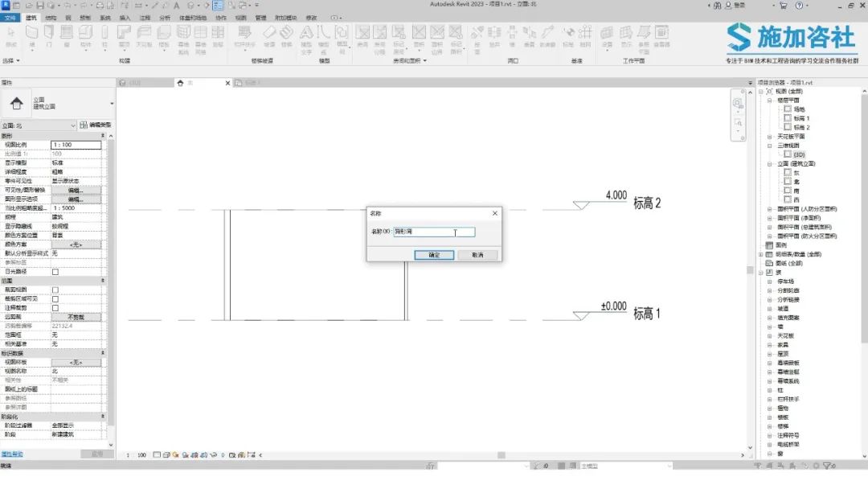Click the Properties panel vertical scrollbar

tap(111, 282)
